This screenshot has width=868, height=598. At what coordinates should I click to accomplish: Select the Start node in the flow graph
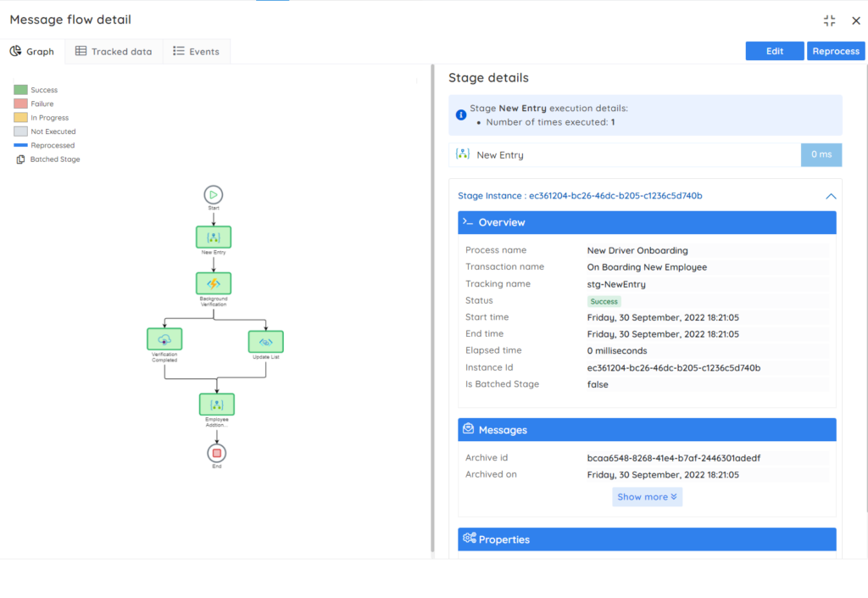pos(213,195)
